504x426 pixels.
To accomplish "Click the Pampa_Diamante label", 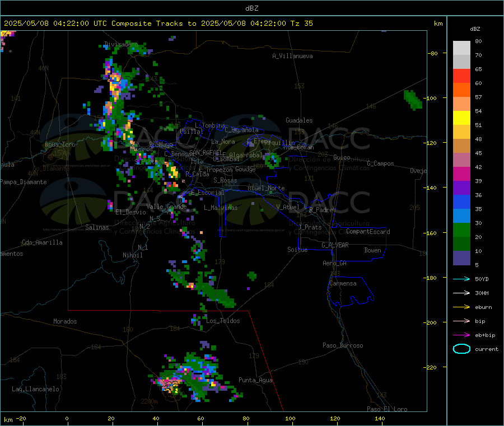I will point(23,182).
